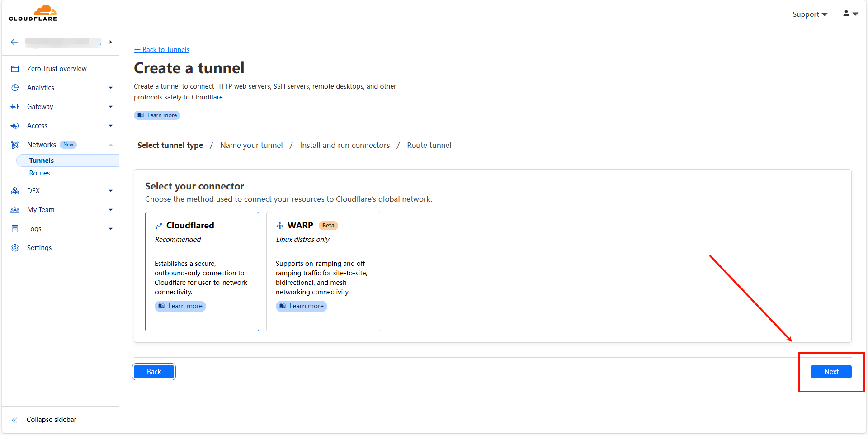Expand the account selector arrow
This screenshot has width=868, height=435.
[110, 42]
